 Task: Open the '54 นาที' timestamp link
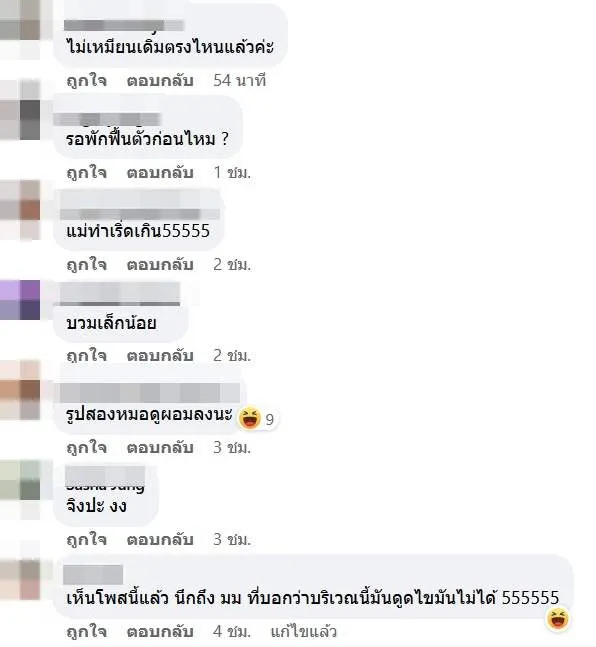coord(239,80)
